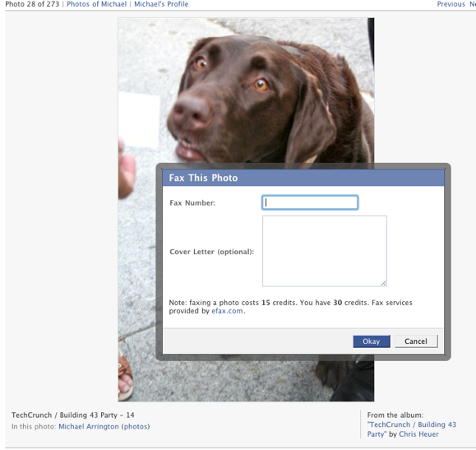
Task: Click the Cover Letter resize grip
Action: (384, 283)
